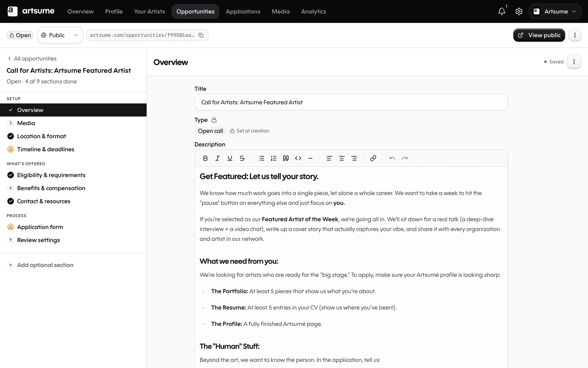
Task: Click the Artsume logo
Action: 31,11
